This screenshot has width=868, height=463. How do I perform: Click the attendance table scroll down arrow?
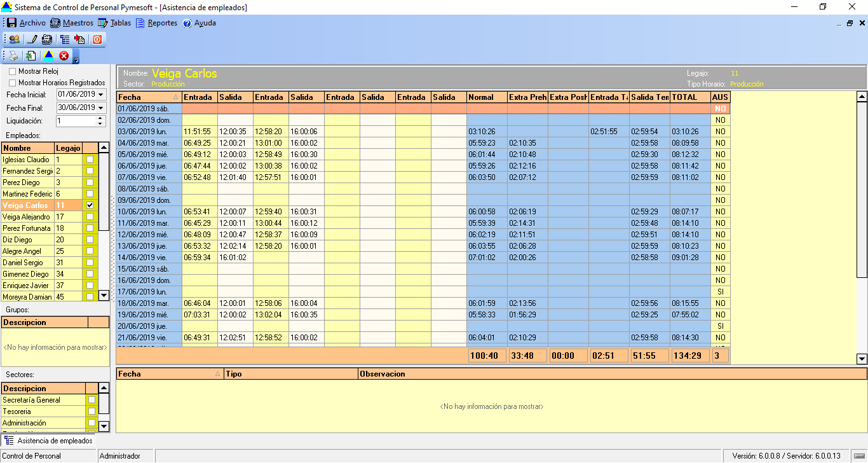pyautogui.click(x=862, y=359)
